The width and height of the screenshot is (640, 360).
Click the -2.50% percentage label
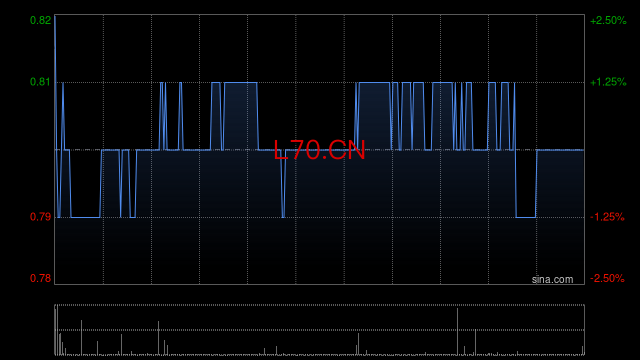point(607,278)
